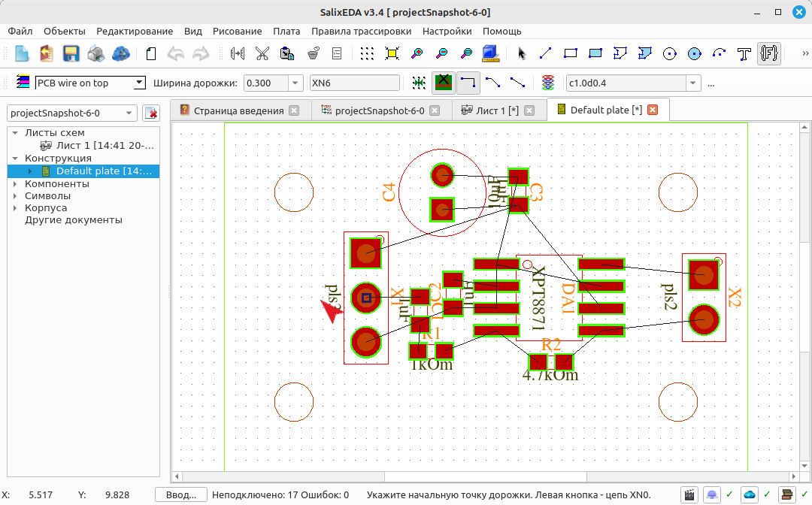Click the blue cloud storage toolbar icon
Viewport: 812px width, 505px height.
120,53
